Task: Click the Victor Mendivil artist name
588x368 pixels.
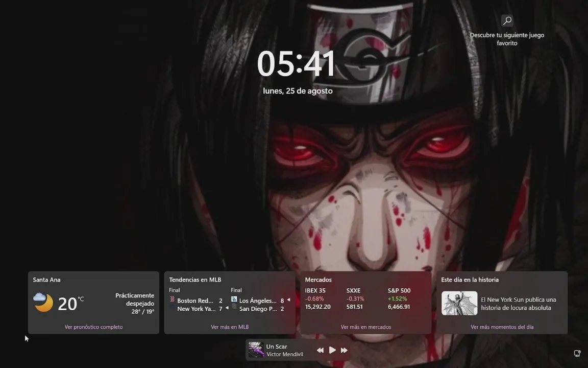Action: coord(285,354)
